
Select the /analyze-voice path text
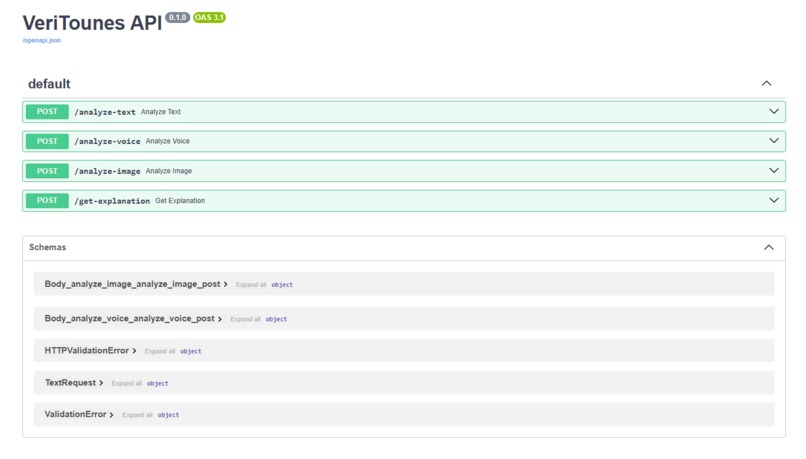pos(107,141)
